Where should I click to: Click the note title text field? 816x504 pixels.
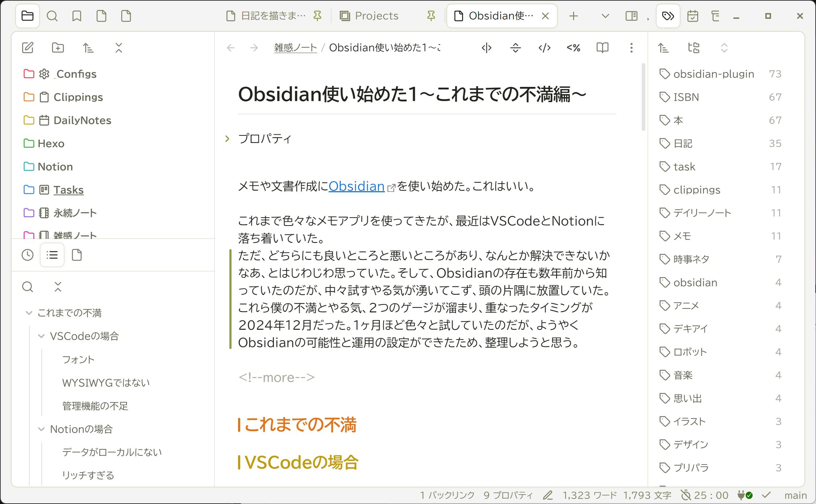[x=427, y=94]
